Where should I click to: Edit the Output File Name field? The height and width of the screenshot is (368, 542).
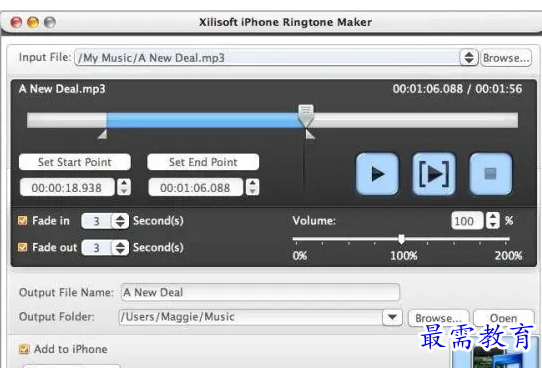(x=260, y=292)
